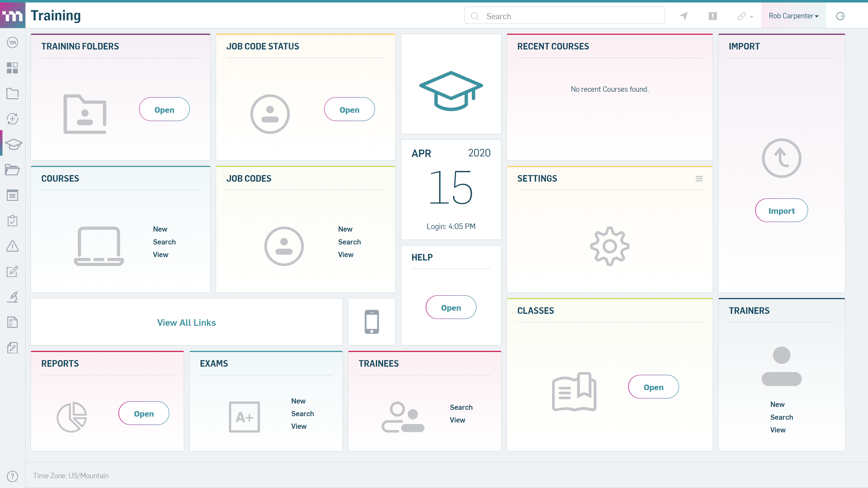Click the link/chain icon in toolbar

pos(742,16)
